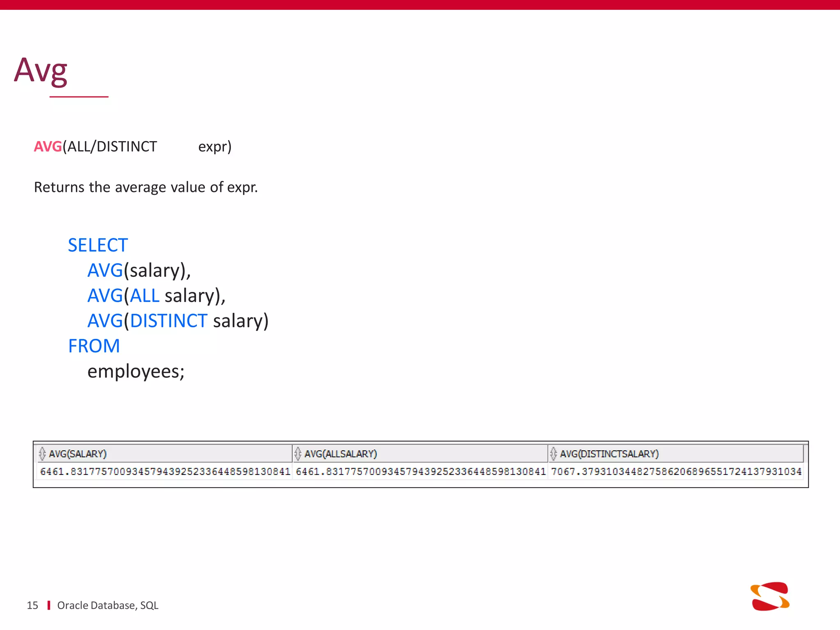Click sort icon beside AVG(DISTINCTSALARY) header
Screen dimensions: 840x630
[553, 454]
